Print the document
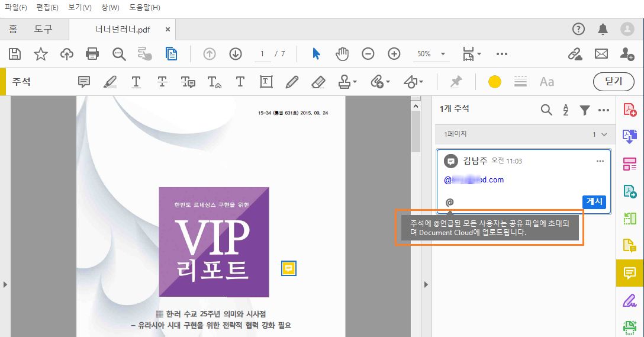Viewport: 644px width, 337px height. (x=92, y=54)
